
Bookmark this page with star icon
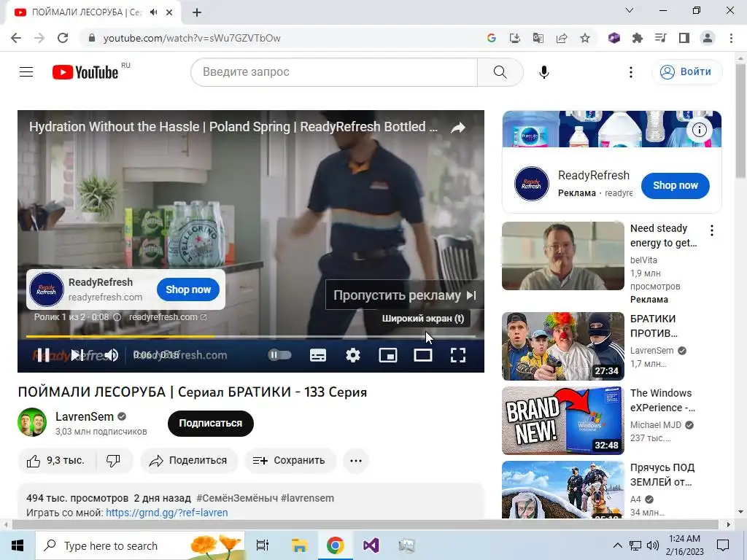(x=585, y=38)
